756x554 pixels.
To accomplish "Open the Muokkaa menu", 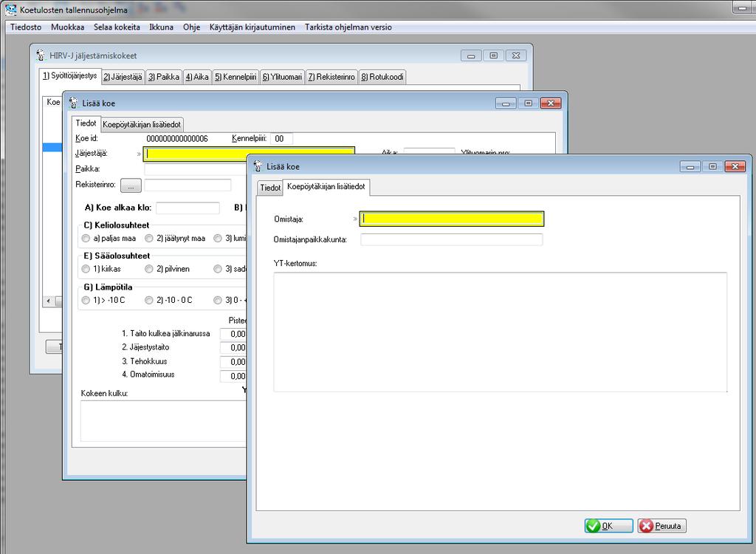I will coord(67,27).
